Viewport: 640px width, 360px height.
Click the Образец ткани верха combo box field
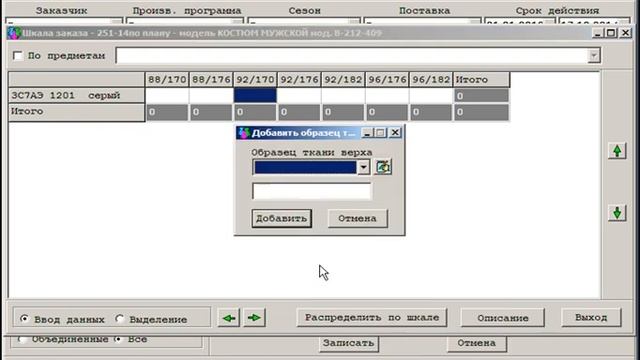[305, 167]
